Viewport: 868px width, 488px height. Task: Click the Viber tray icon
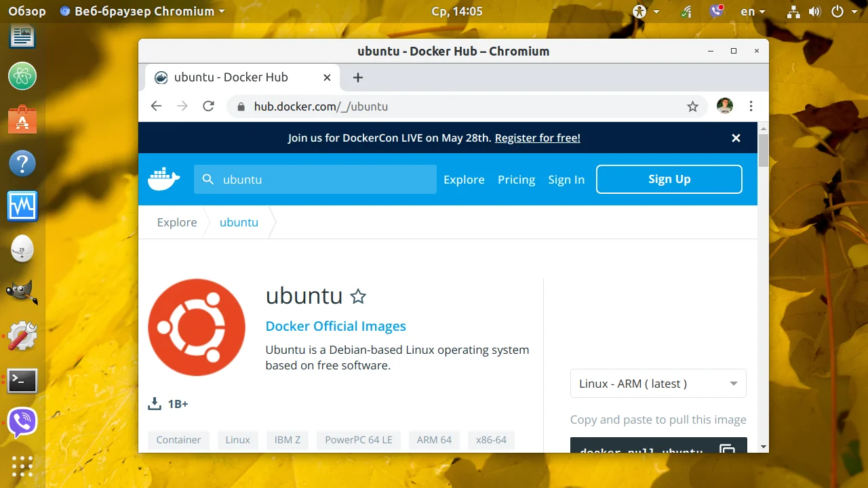click(x=717, y=11)
